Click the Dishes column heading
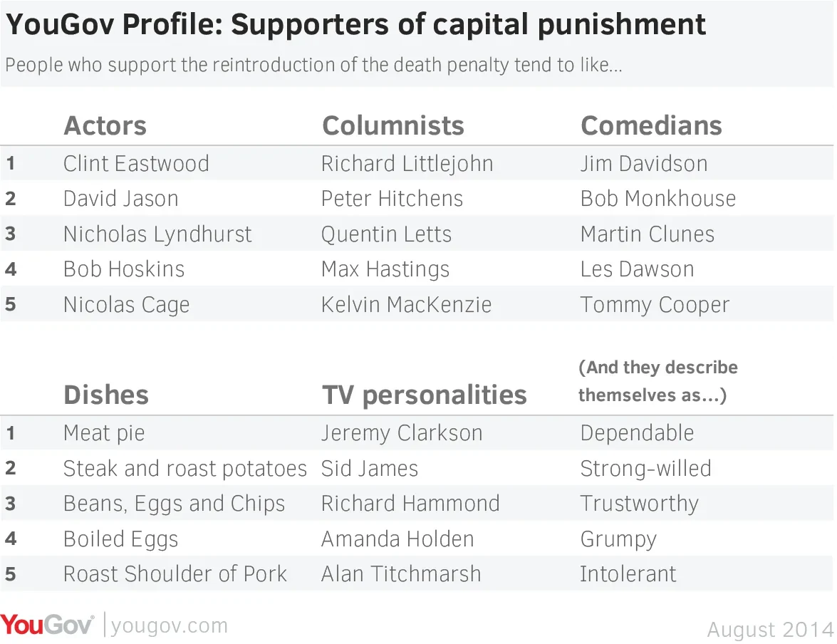 tap(105, 395)
